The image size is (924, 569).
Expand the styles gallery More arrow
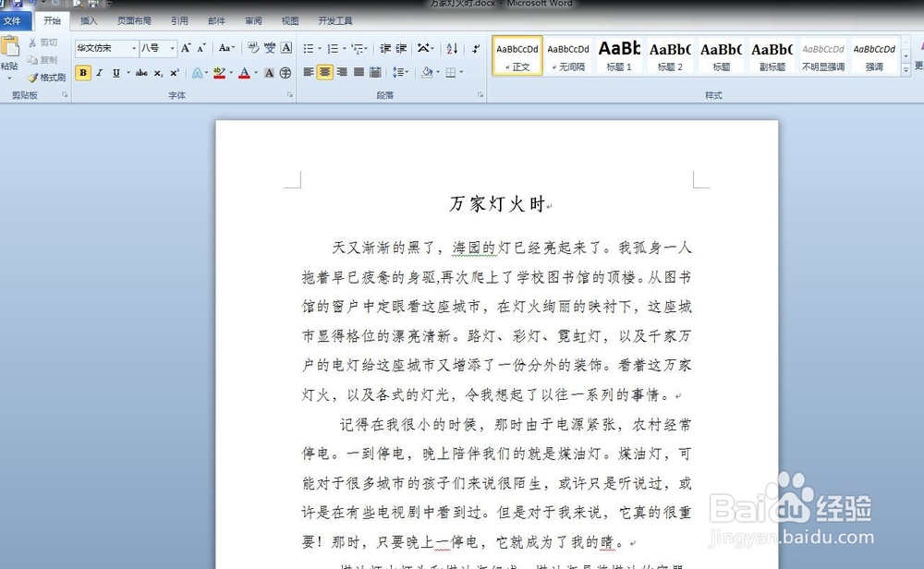pyautogui.click(x=906, y=70)
